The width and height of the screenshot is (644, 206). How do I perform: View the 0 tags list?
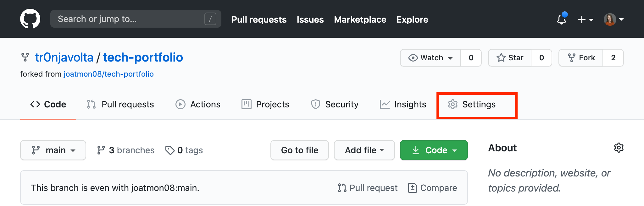184,150
